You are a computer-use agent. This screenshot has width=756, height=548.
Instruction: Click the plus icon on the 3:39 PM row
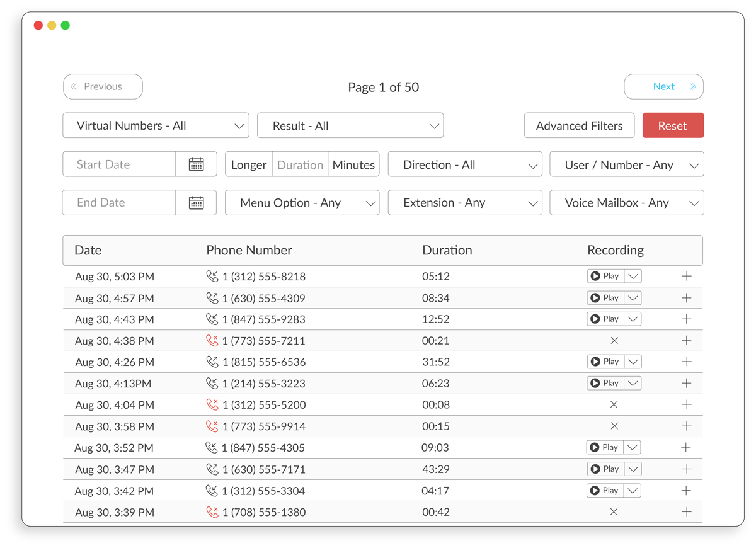687,512
